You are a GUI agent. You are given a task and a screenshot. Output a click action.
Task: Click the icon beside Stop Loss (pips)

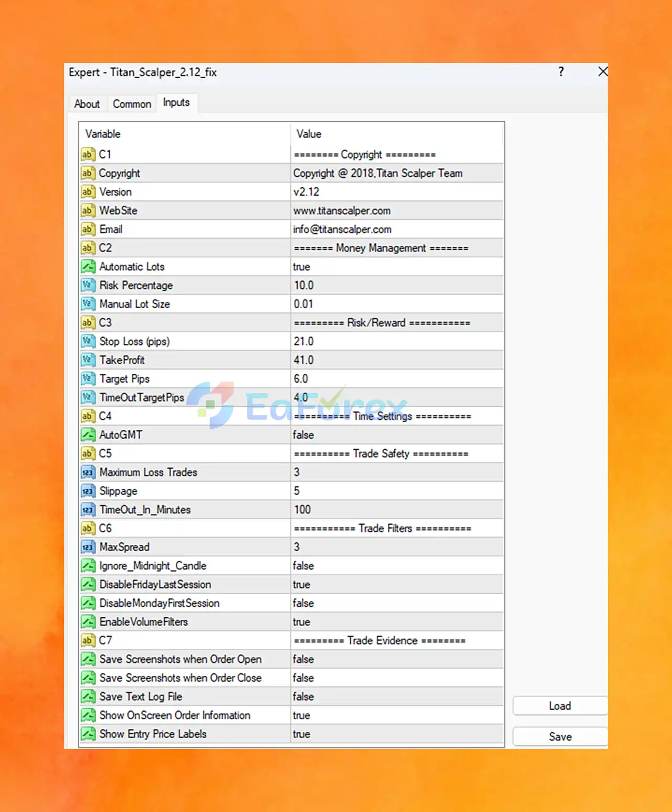tap(88, 341)
